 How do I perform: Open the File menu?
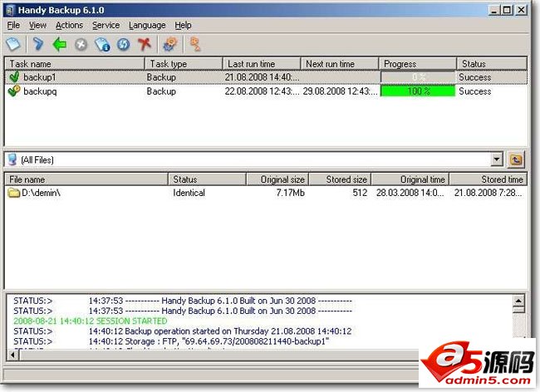click(13, 26)
